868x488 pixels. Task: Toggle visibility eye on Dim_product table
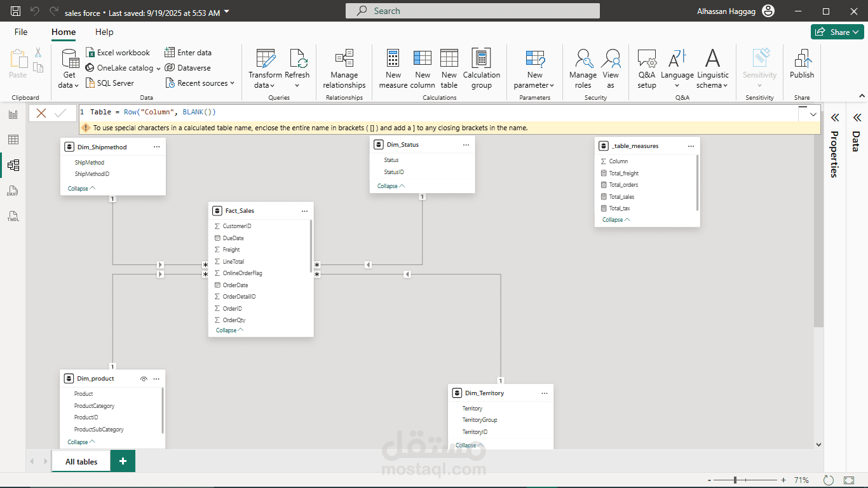pos(144,379)
